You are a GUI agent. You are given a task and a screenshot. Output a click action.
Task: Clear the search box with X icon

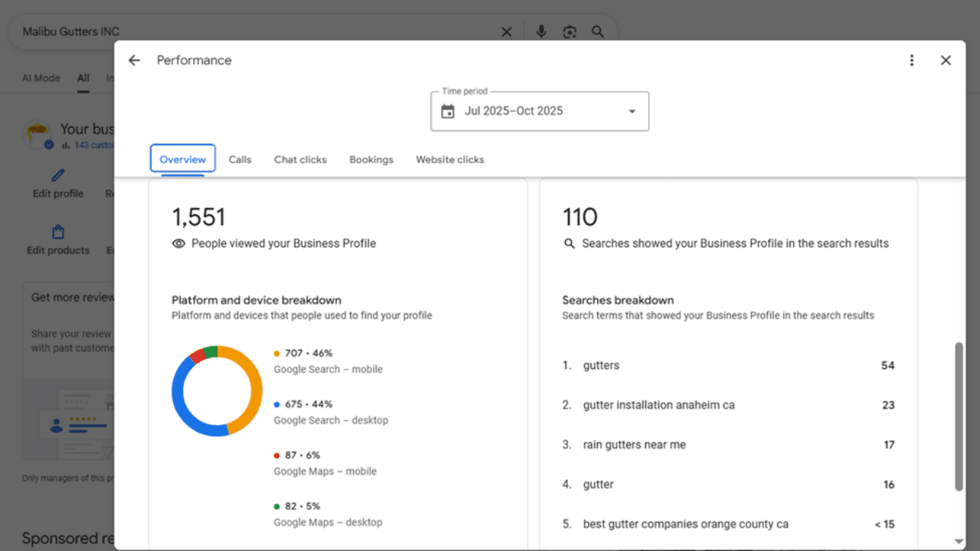click(x=506, y=32)
